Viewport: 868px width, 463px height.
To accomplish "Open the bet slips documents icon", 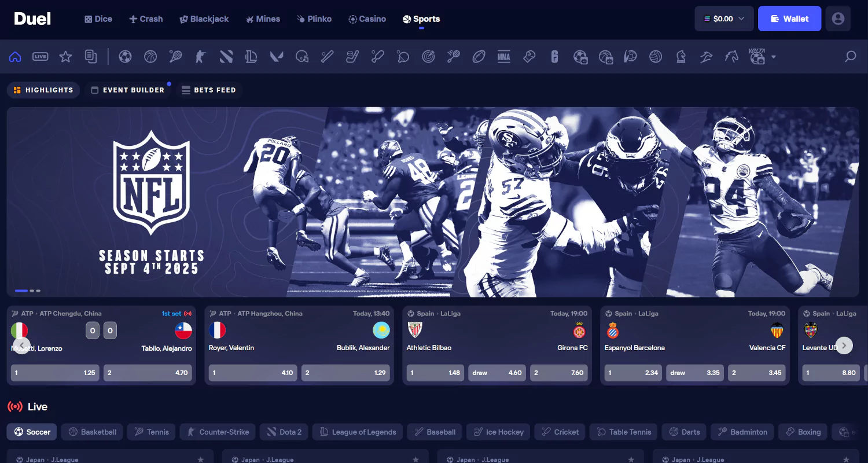I will (90, 56).
